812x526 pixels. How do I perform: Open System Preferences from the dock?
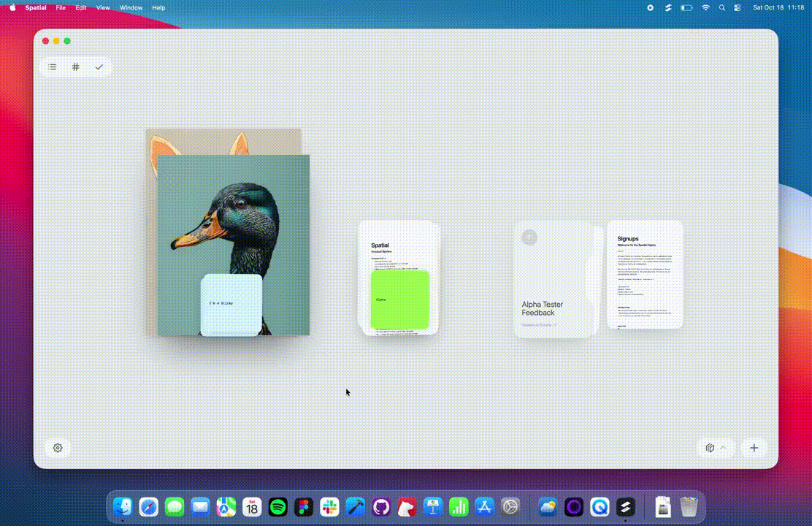(510, 507)
